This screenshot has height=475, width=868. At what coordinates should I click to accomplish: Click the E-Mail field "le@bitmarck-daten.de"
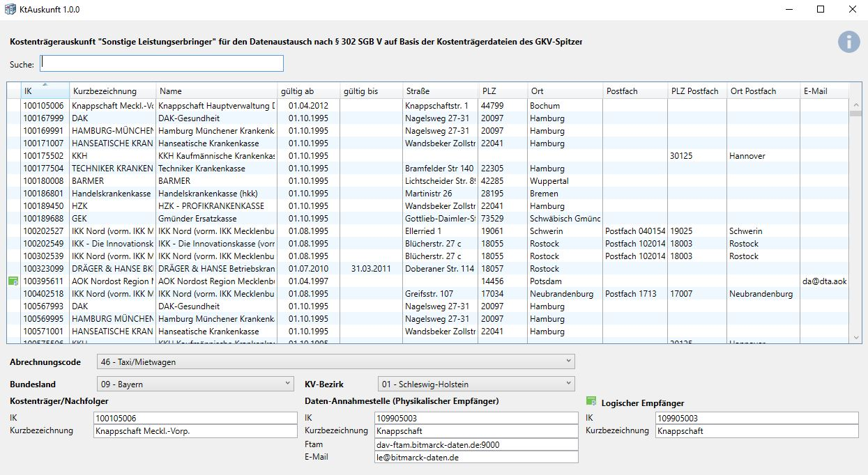tap(476, 458)
